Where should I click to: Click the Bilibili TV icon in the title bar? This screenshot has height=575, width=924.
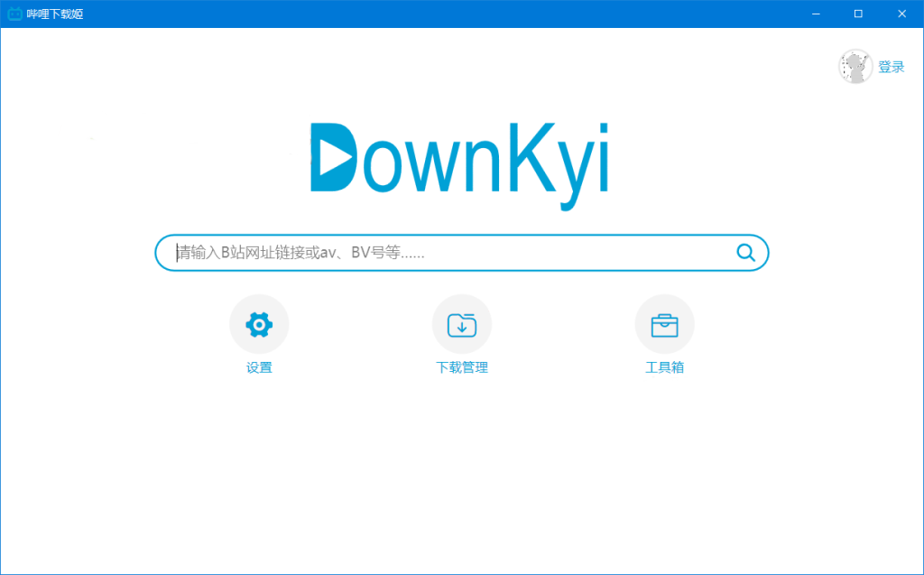point(14,14)
